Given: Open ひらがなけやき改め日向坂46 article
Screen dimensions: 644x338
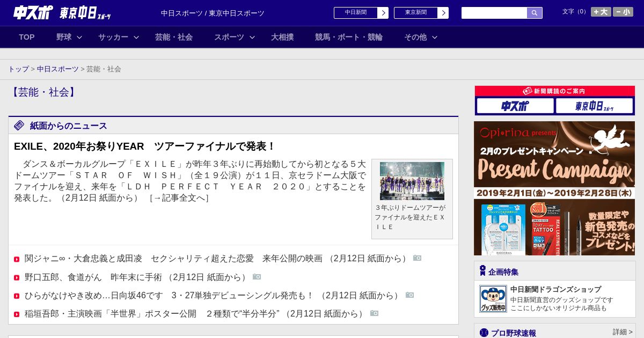Looking at the screenshot, I should pos(169,295).
